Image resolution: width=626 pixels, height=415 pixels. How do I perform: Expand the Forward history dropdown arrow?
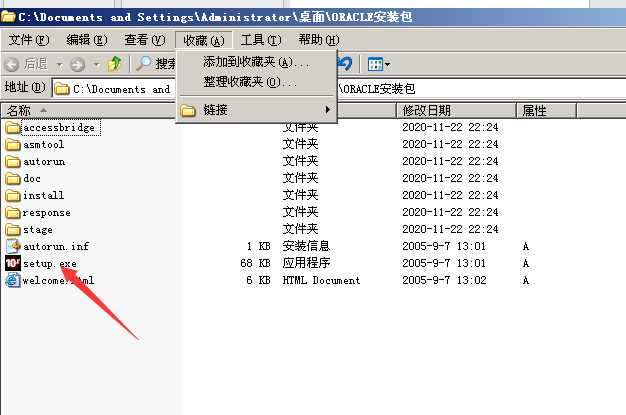point(96,64)
